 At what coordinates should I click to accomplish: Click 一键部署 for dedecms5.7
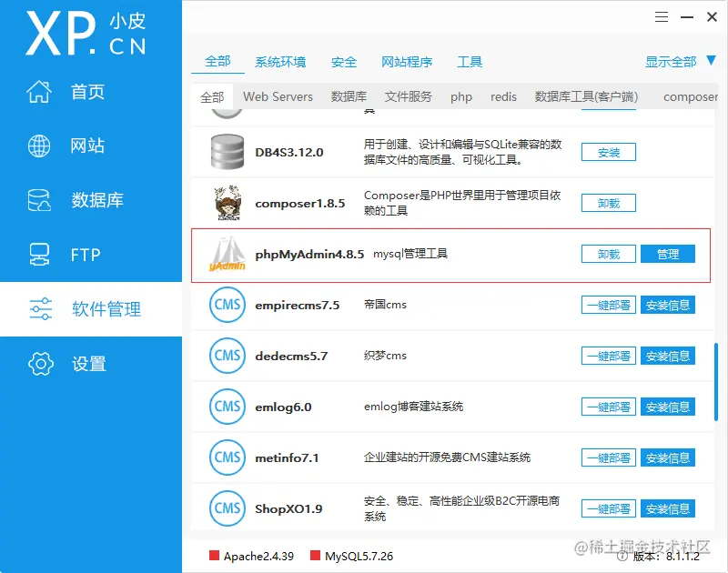tap(609, 356)
